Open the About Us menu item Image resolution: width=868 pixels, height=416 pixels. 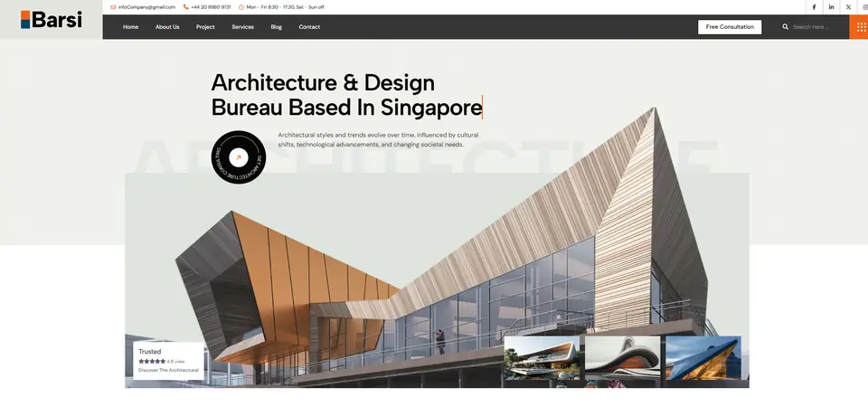click(x=167, y=26)
